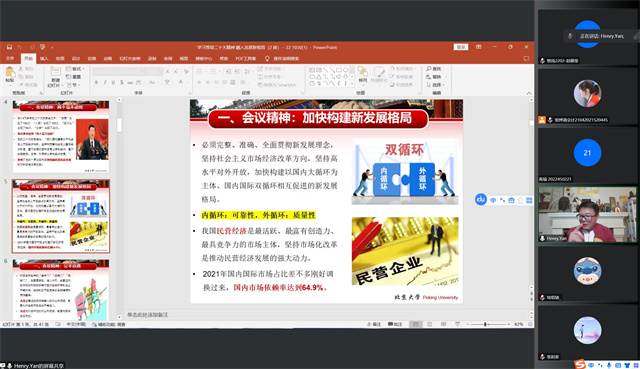
Task: Open the Home (开始) ribbon tab
Action: pos(29,58)
